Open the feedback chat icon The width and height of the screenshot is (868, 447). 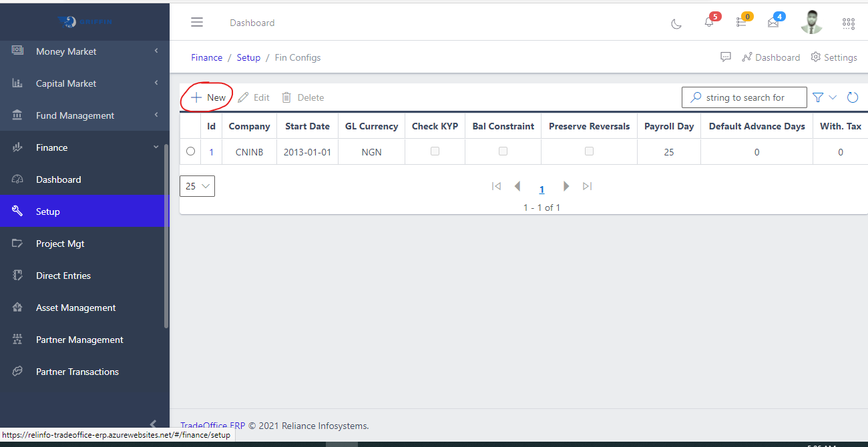pos(726,57)
